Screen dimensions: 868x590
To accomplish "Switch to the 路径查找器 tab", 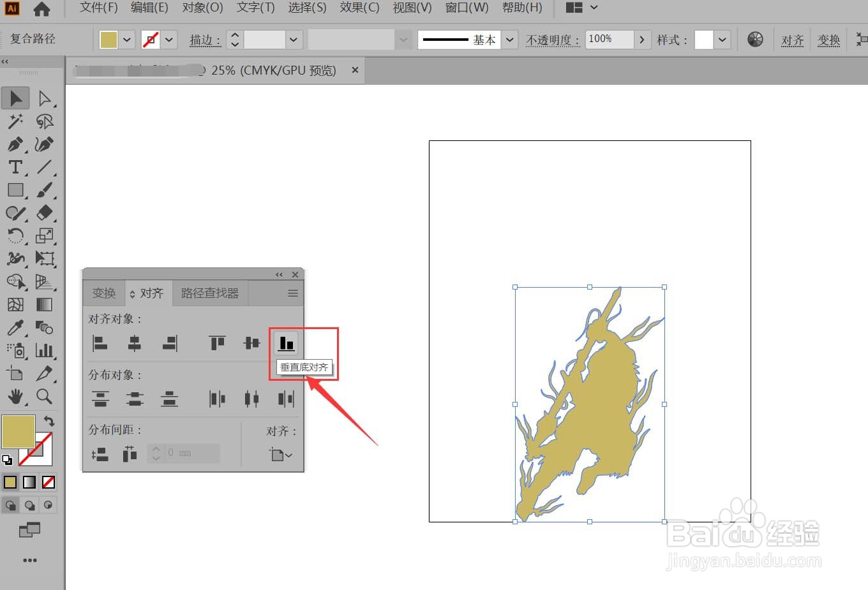I will click(210, 293).
